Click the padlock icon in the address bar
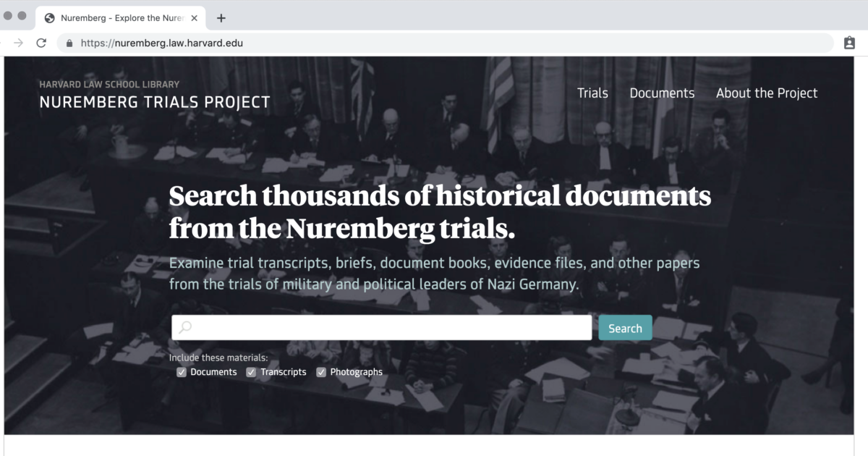The image size is (868, 456). (x=69, y=43)
